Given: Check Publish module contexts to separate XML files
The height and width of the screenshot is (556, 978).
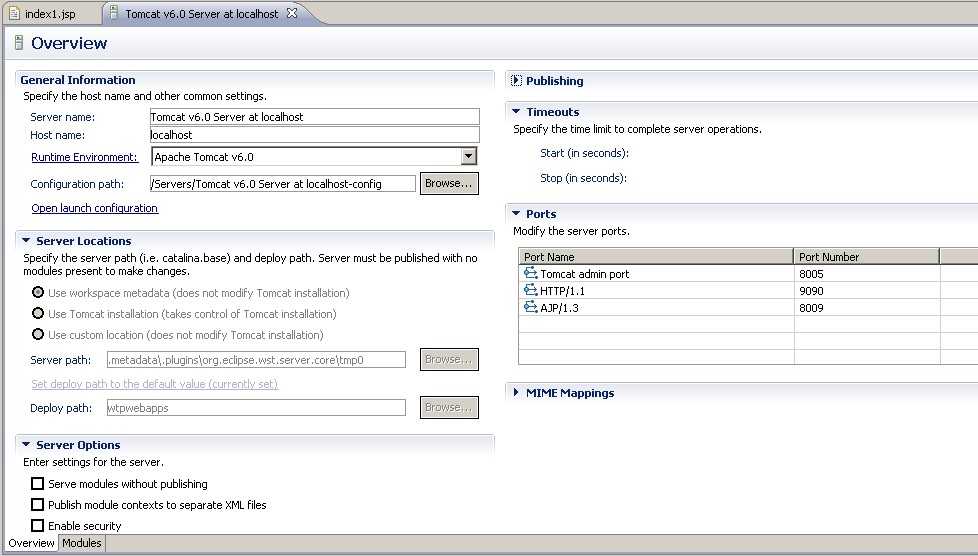Looking at the screenshot, I should (37, 504).
